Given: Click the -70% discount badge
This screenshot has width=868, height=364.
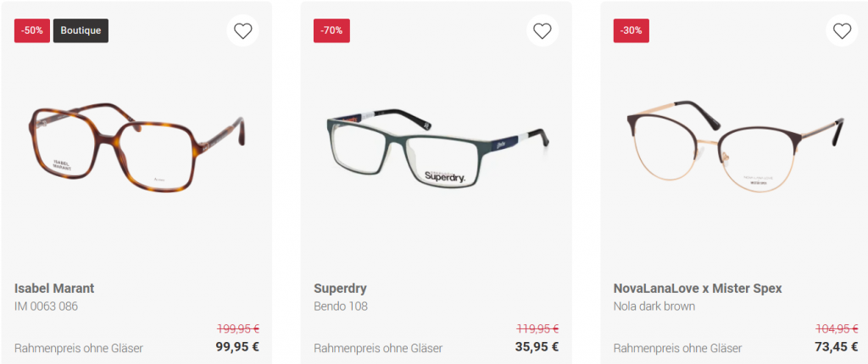Looking at the screenshot, I should point(331,30).
